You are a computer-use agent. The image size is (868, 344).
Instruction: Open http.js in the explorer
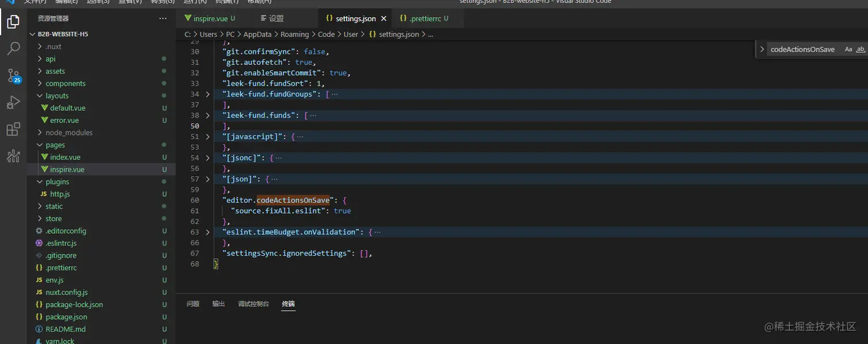101,194
